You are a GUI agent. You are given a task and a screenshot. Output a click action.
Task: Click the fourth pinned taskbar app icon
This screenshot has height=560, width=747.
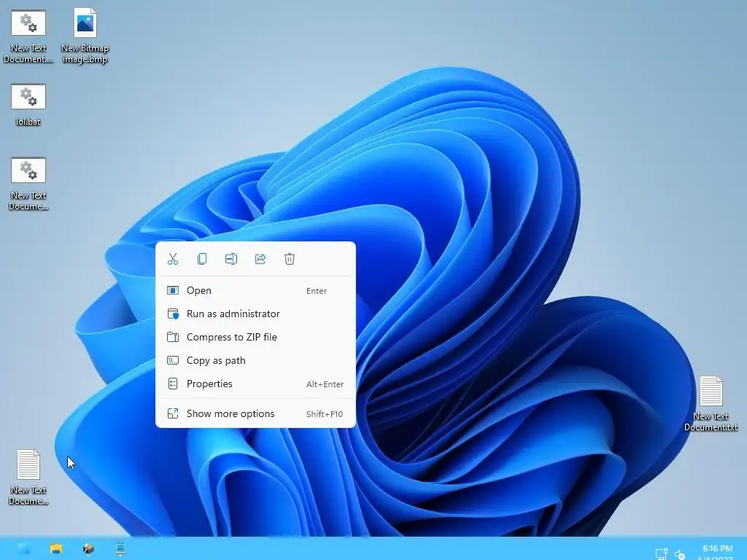(120, 549)
